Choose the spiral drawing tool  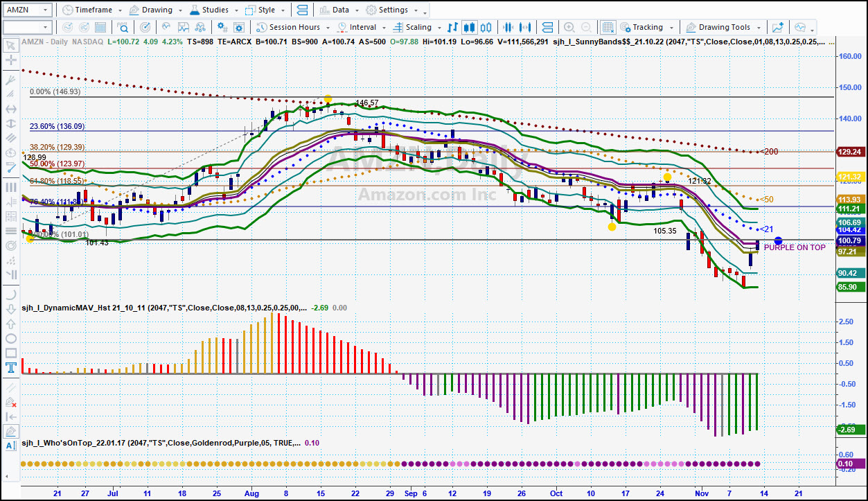(11, 245)
